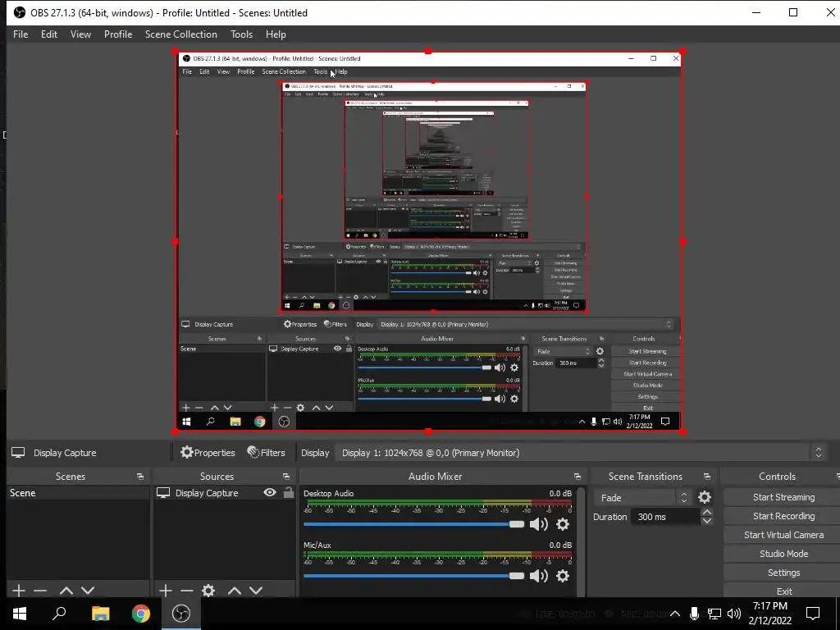Open the Tools menu
The image size is (840, 630).
click(241, 34)
